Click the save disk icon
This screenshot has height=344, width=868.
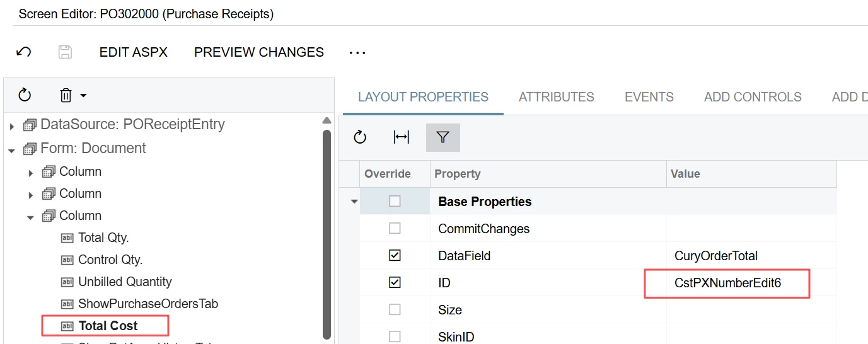click(65, 52)
